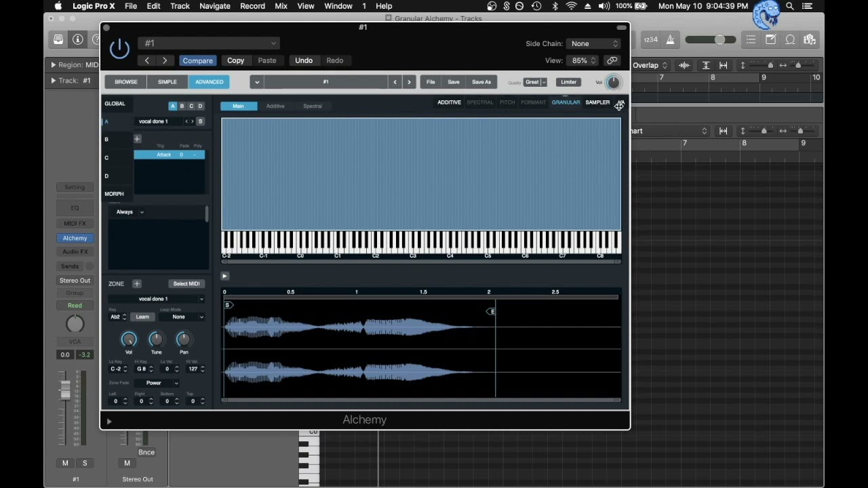This screenshot has width=868, height=488.
Task: Switch to BROWSE view
Action: [125, 82]
